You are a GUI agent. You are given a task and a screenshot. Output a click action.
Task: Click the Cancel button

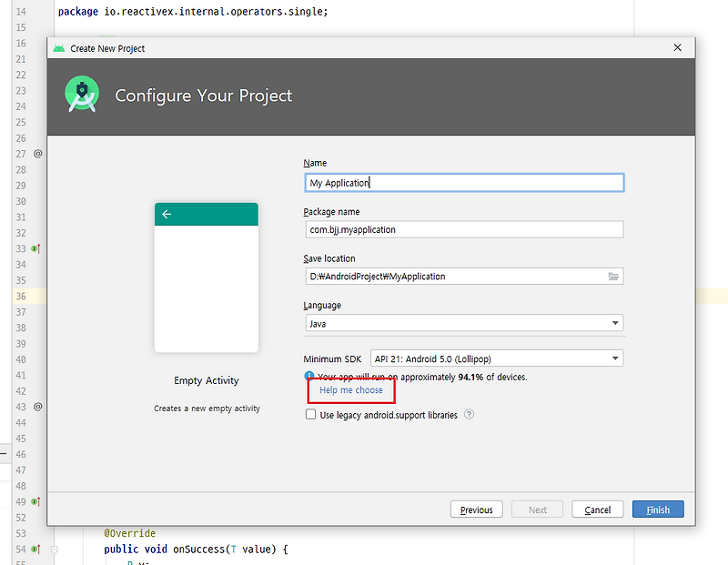click(x=597, y=510)
